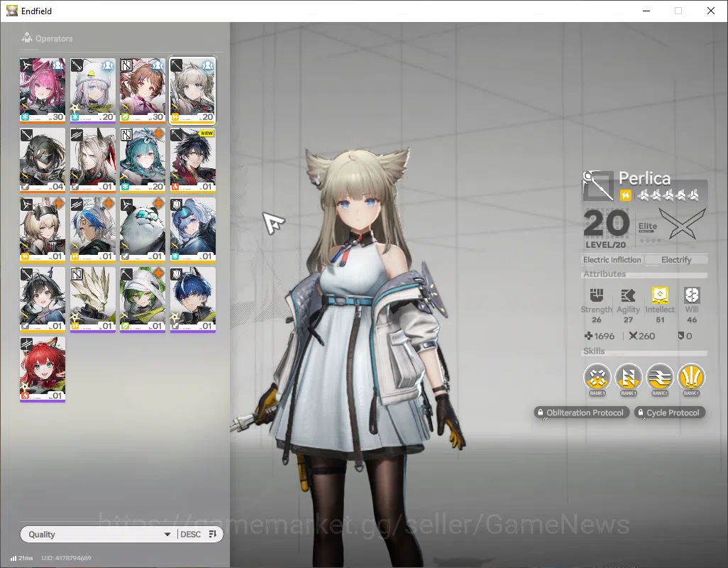Click the yellow electric element icon under Perlica's name

coord(625,195)
